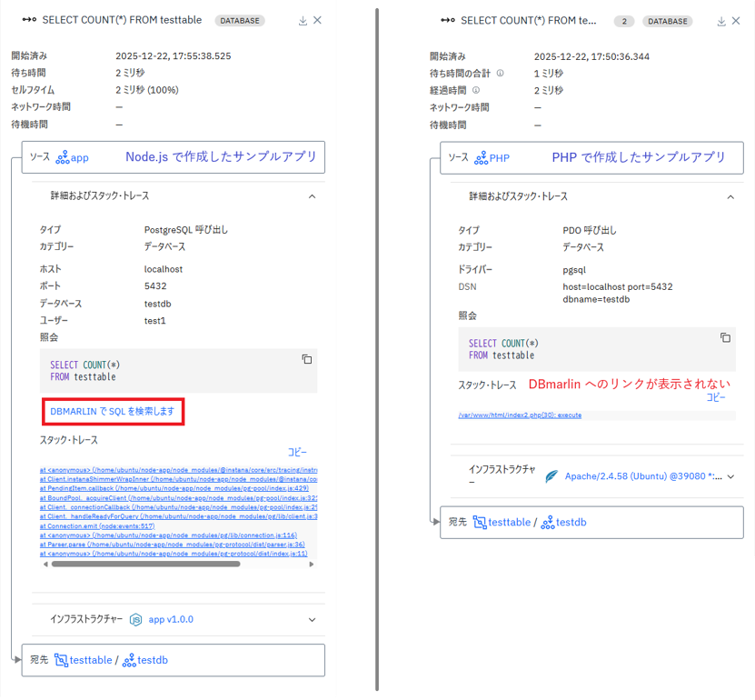Download the PHP app call details
The height and width of the screenshot is (700, 755).
pyautogui.click(x=721, y=21)
